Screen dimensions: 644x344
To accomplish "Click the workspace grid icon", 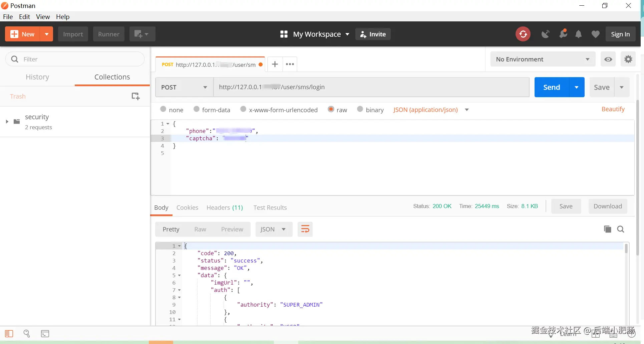I will coord(284,34).
